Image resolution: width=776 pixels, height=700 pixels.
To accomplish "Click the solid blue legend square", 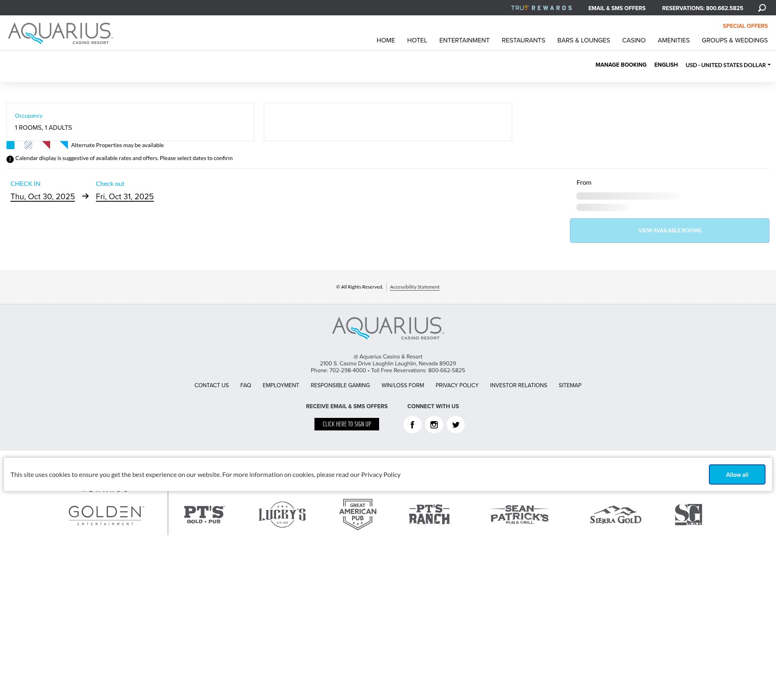I will (11, 145).
